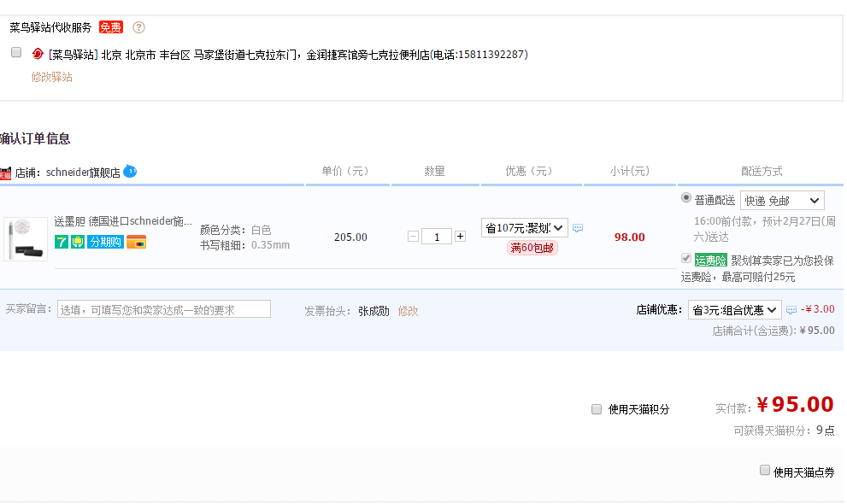Click the 买家留言 message input field
Screen dimensions: 847x504
[x=164, y=309]
